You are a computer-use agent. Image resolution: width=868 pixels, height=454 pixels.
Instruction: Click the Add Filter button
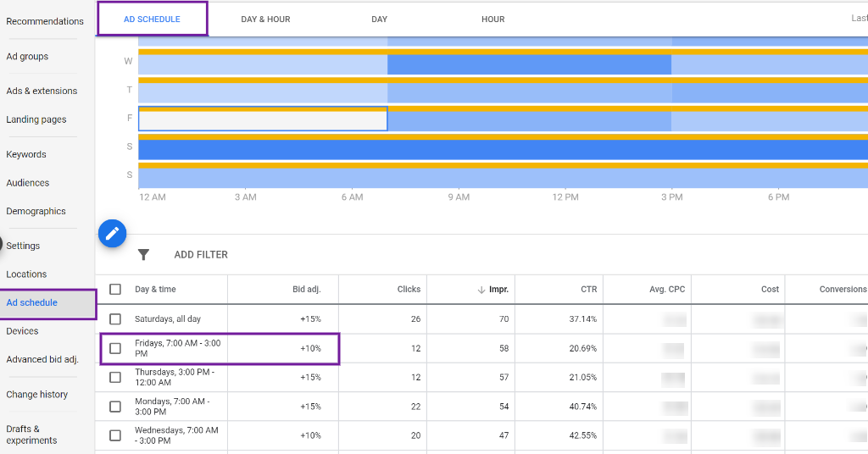click(201, 255)
